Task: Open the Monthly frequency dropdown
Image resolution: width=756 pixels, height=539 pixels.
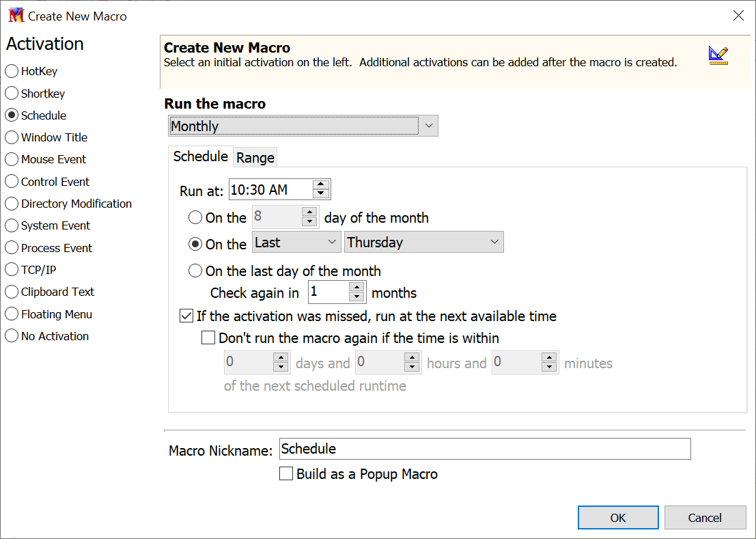Action: (303, 126)
